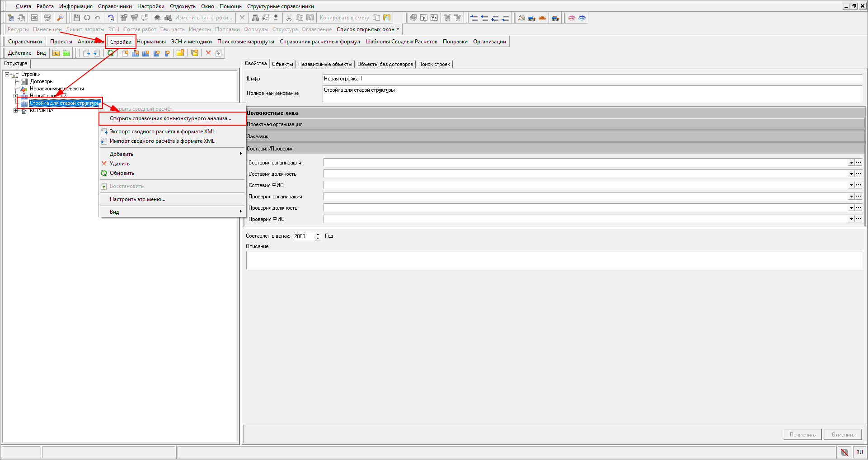The height and width of the screenshot is (460, 868).
Task: Click the undo arrow icon
Action: 98,18
